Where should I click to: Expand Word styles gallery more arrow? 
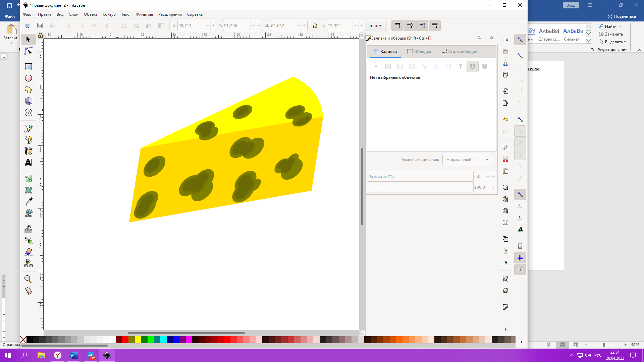[589, 41]
